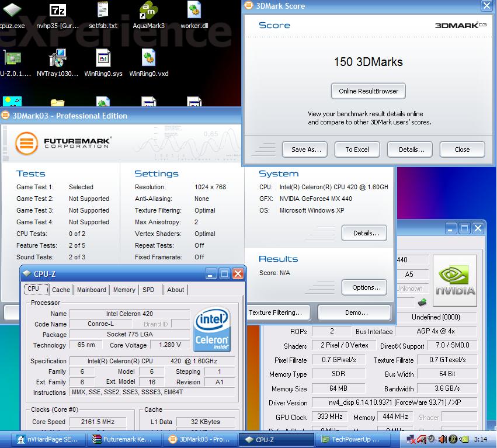Click the Driver Version field in GPU-Z
497x448 pixels.
point(394,402)
